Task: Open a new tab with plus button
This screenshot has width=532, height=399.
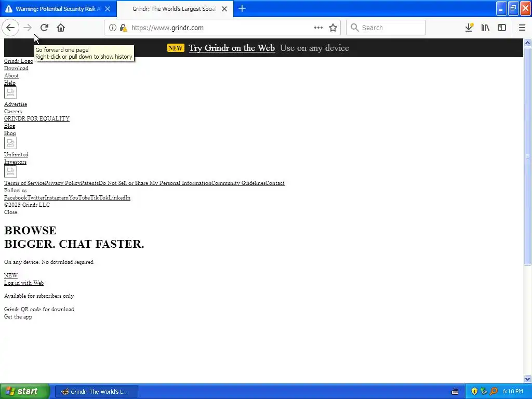Action: (x=242, y=8)
